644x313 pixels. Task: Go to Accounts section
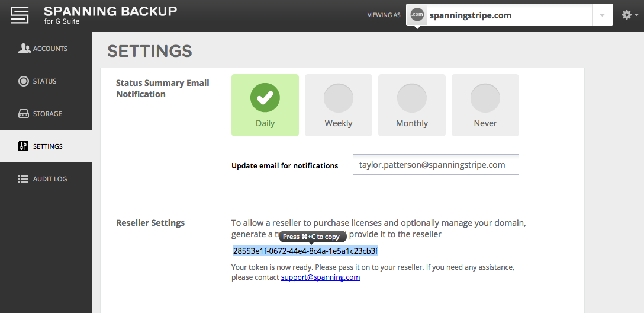point(46,49)
